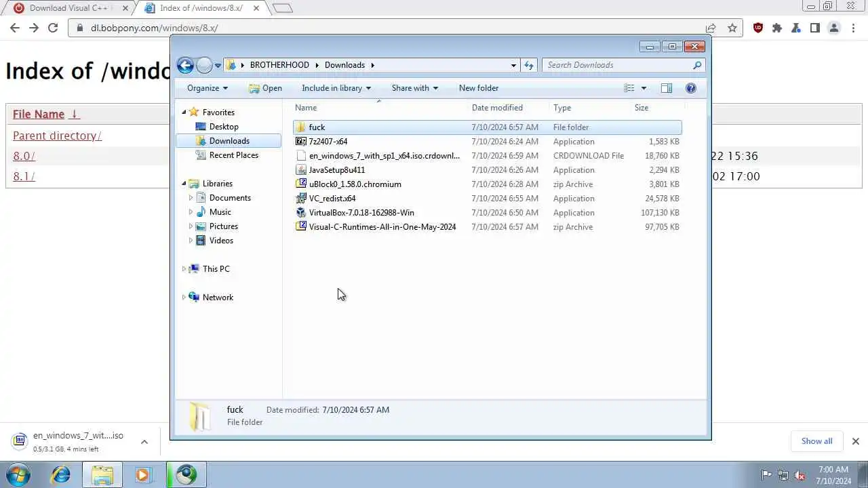868x488 pixels.
Task: Open Explorer Help question mark icon
Action: [x=691, y=88]
